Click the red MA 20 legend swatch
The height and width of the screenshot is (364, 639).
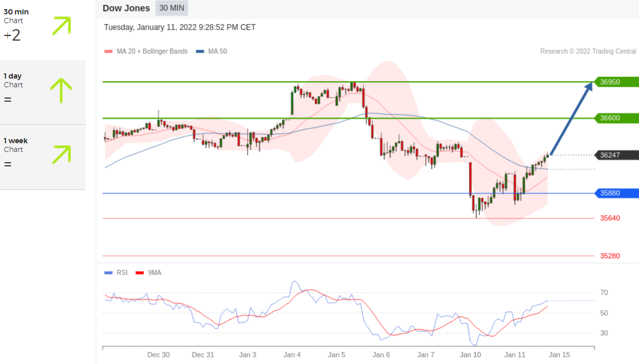pyautogui.click(x=108, y=51)
